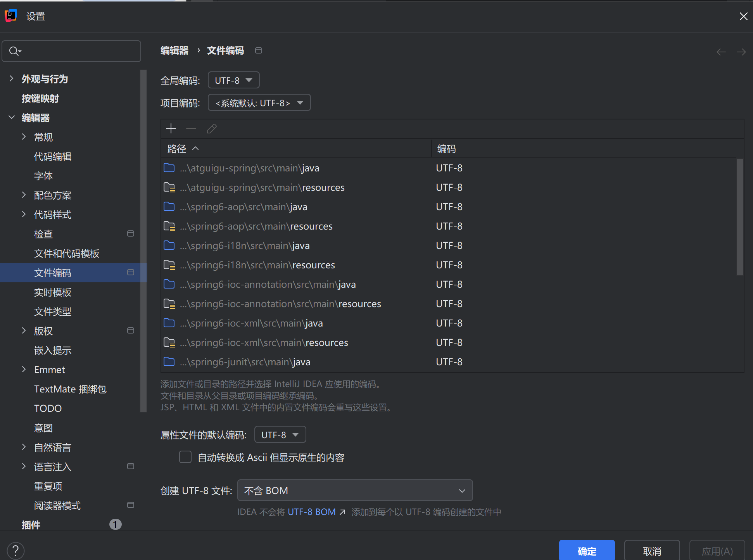The height and width of the screenshot is (560, 753).
Task: Click the help question mark icon
Action: pos(16,550)
